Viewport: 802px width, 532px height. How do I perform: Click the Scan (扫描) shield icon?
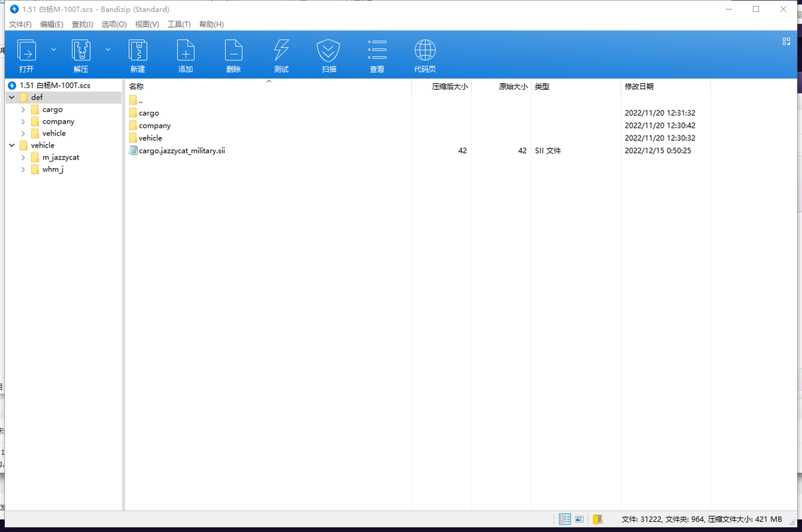[329, 51]
